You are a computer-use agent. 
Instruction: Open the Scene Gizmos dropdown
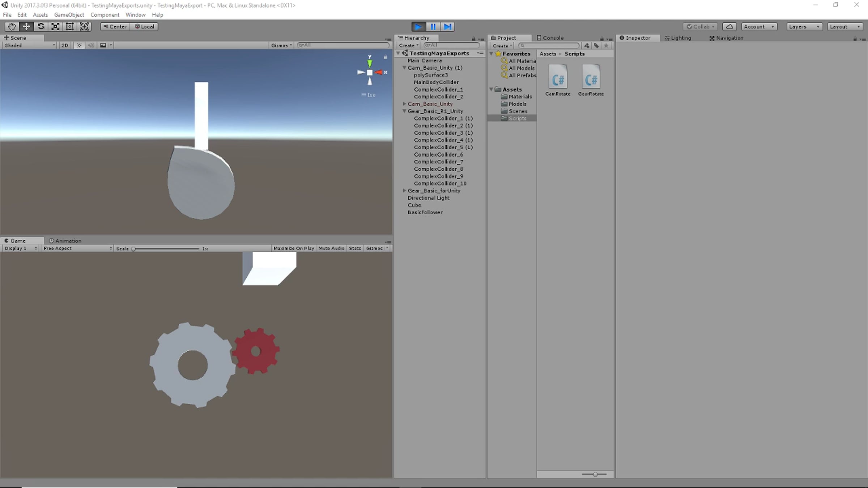[281, 45]
